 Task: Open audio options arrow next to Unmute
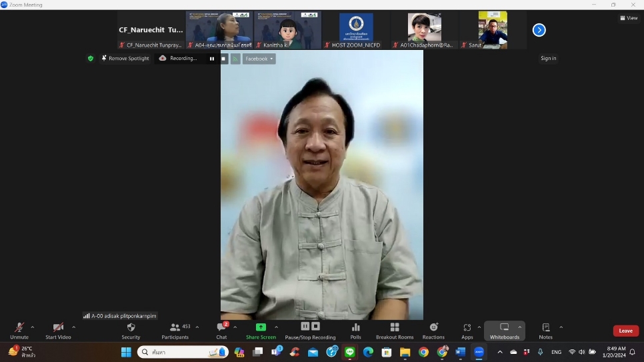pos(33,327)
